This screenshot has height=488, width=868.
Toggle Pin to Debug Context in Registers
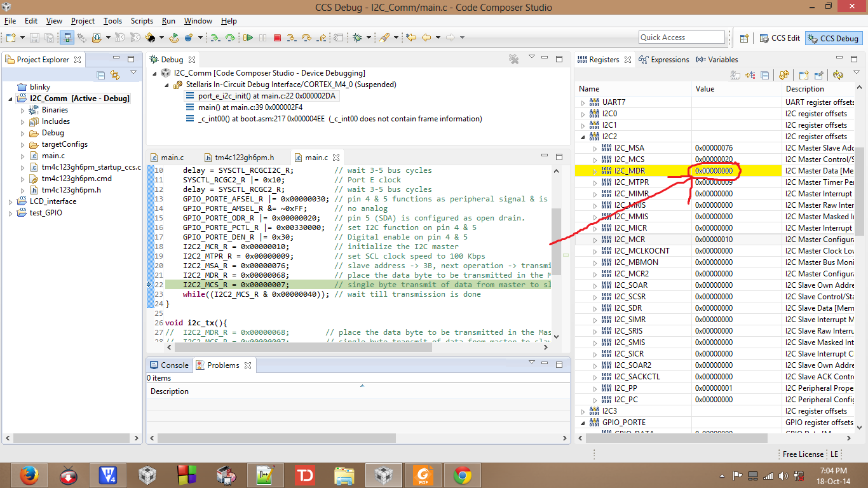click(x=818, y=75)
